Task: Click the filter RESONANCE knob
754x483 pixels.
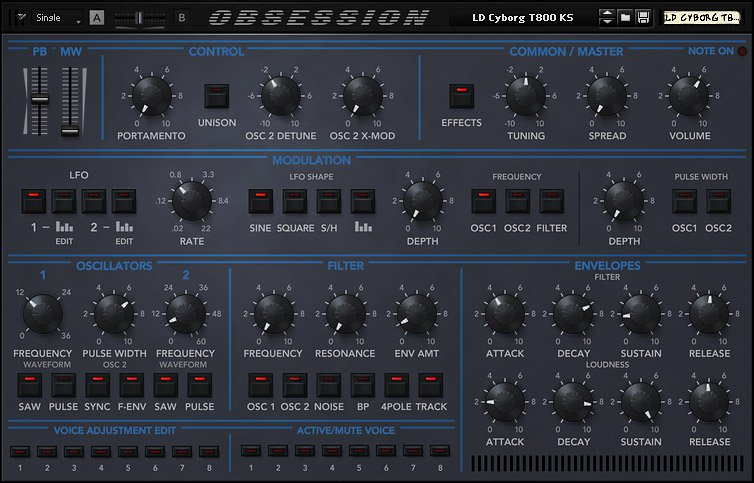Action: (x=345, y=314)
